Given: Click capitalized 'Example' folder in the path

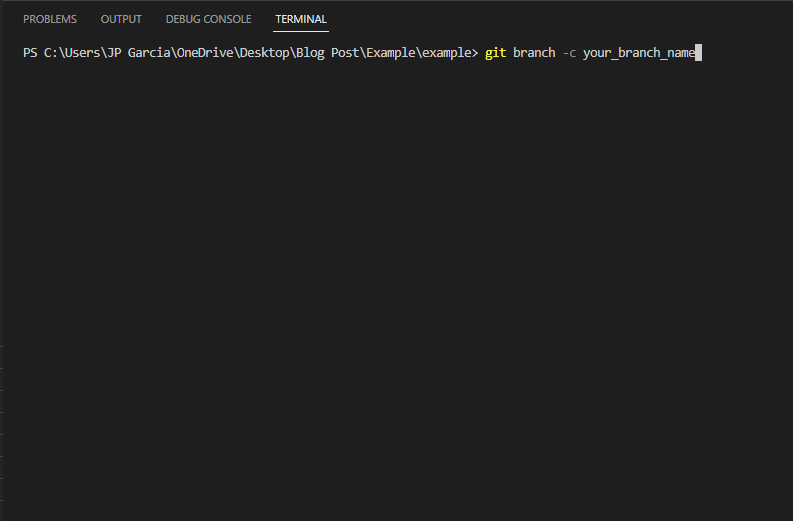Looking at the screenshot, I should pyautogui.click(x=390, y=53).
